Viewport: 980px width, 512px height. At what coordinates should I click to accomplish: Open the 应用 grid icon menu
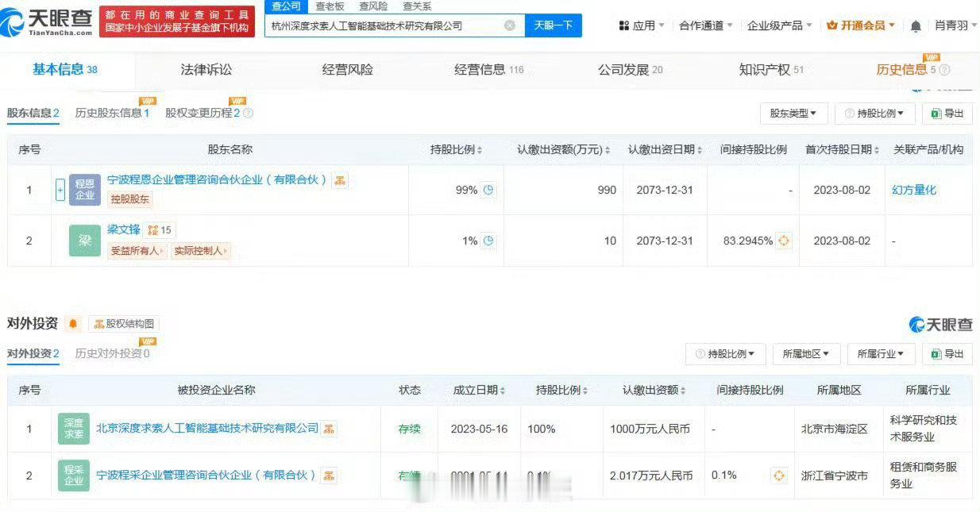tap(624, 25)
